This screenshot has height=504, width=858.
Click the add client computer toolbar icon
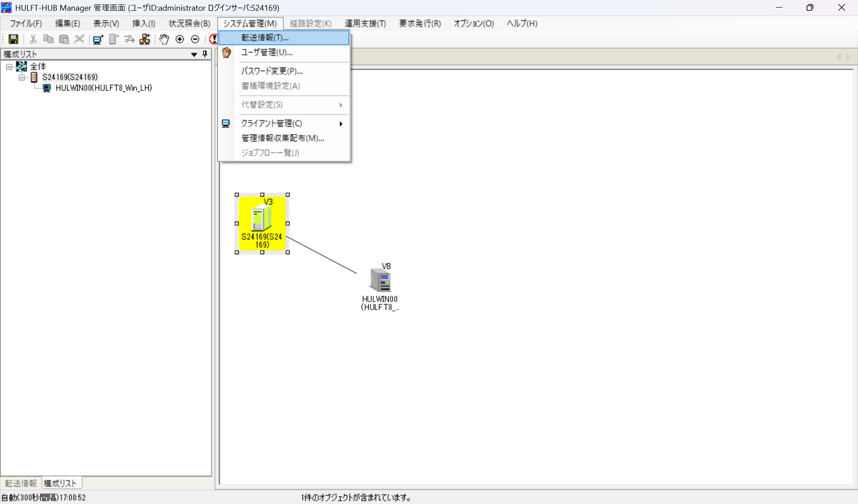click(x=98, y=39)
